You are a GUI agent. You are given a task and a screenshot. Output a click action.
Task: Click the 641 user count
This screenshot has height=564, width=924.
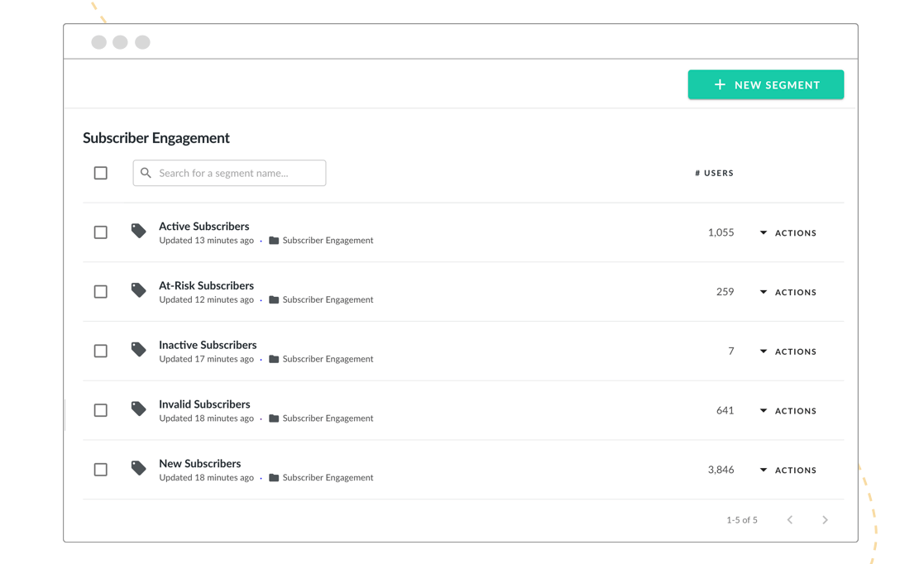click(x=725, y=411)
